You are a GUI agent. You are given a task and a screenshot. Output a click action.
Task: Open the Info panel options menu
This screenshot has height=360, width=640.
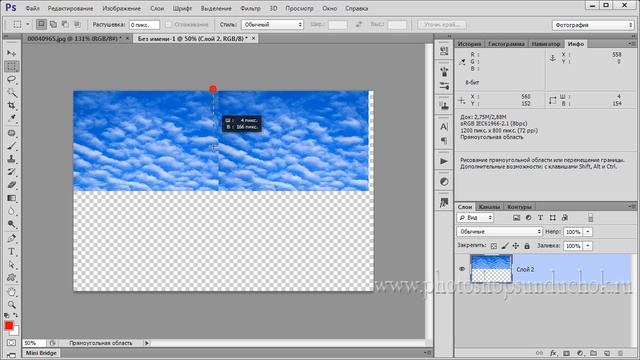tap(631, 43)
